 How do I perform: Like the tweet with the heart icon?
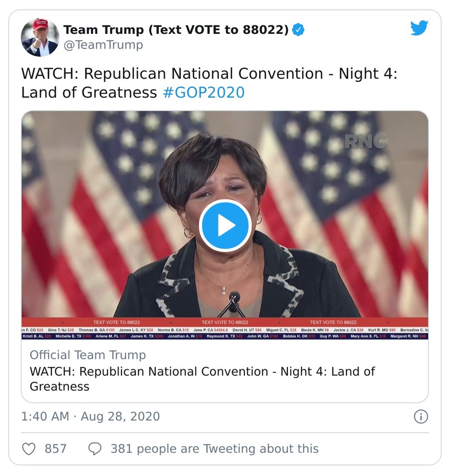click(28, 449)
